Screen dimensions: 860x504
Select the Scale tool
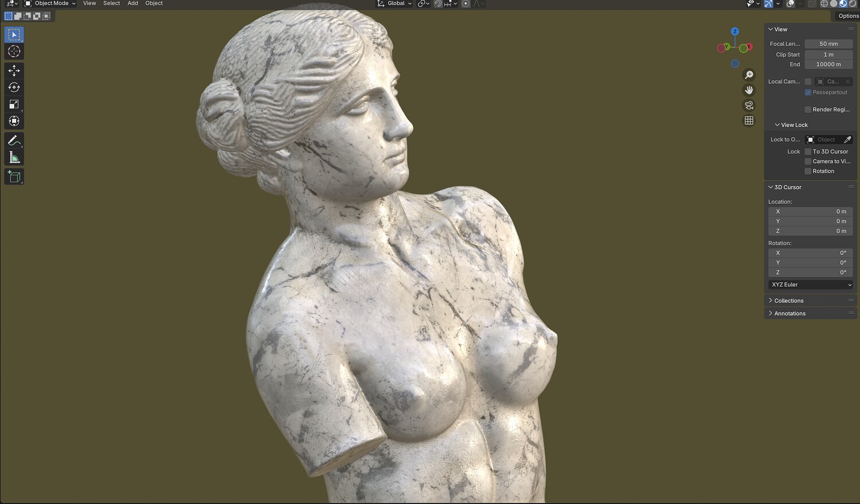tap(14, 104)
